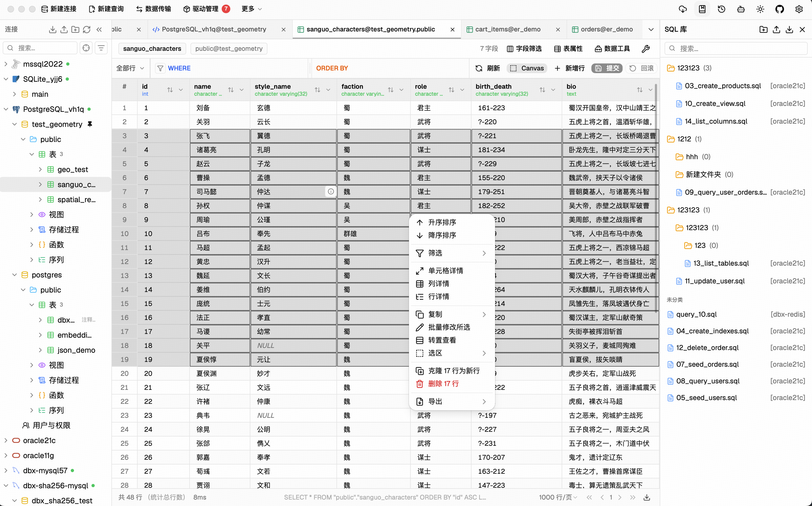Image resolution: width=812 pixels, height=506 pixels.
Task: Select the geo_test table in tree
Action: (x=73, y=169)
